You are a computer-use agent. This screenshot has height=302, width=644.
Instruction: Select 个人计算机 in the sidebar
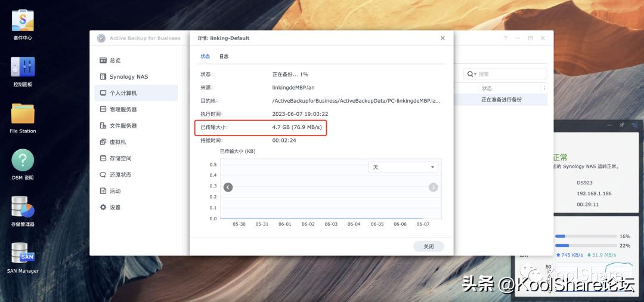(136, 93)
